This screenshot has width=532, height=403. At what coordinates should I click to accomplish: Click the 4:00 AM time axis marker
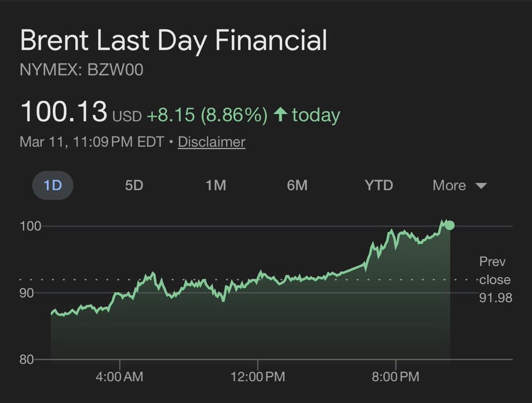pos(119,377)
